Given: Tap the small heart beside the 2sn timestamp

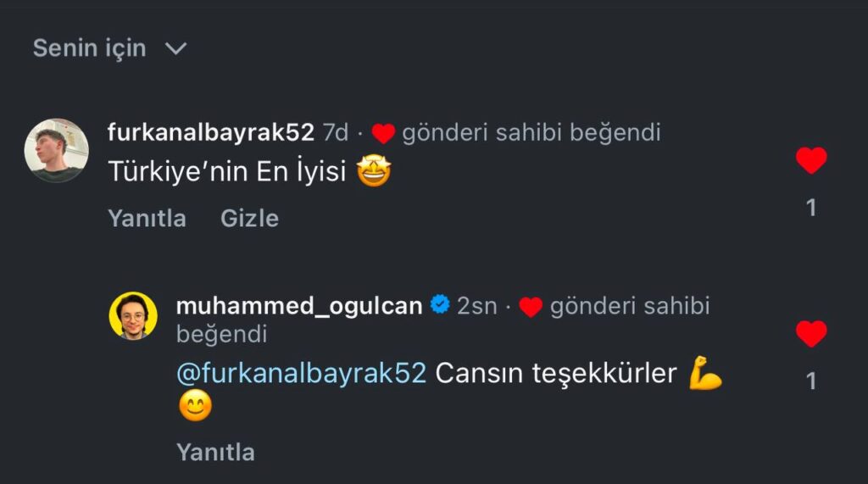Looking at the screenshot, I should 531,307.
